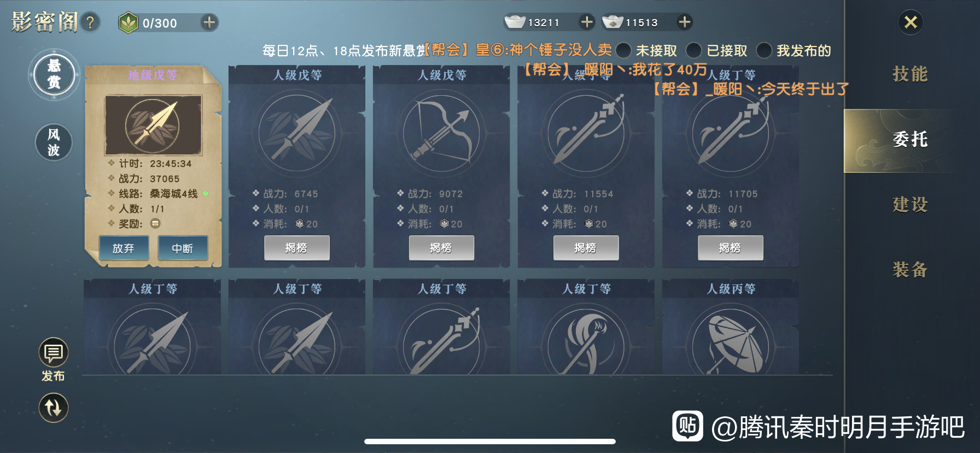Add points with plus next to 0/300
Screen dimensions: 980x453
coord(209,22)
